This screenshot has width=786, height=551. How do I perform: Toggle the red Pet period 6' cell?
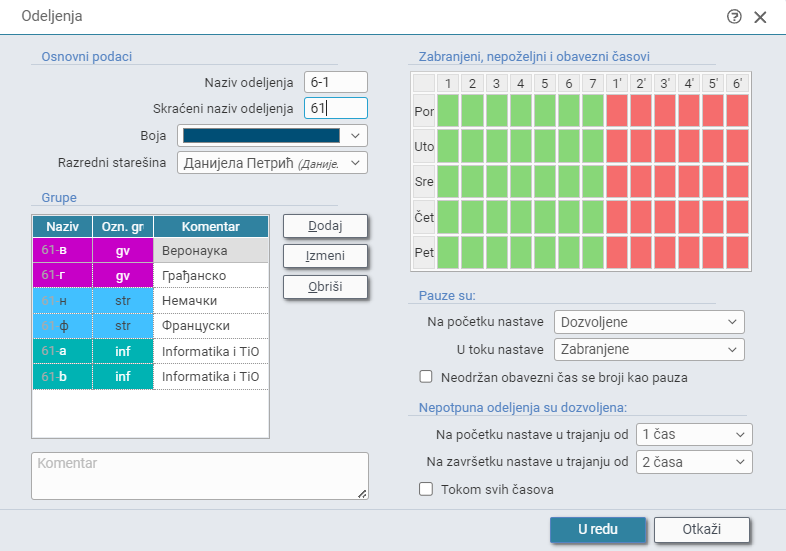tap(737, 252)
